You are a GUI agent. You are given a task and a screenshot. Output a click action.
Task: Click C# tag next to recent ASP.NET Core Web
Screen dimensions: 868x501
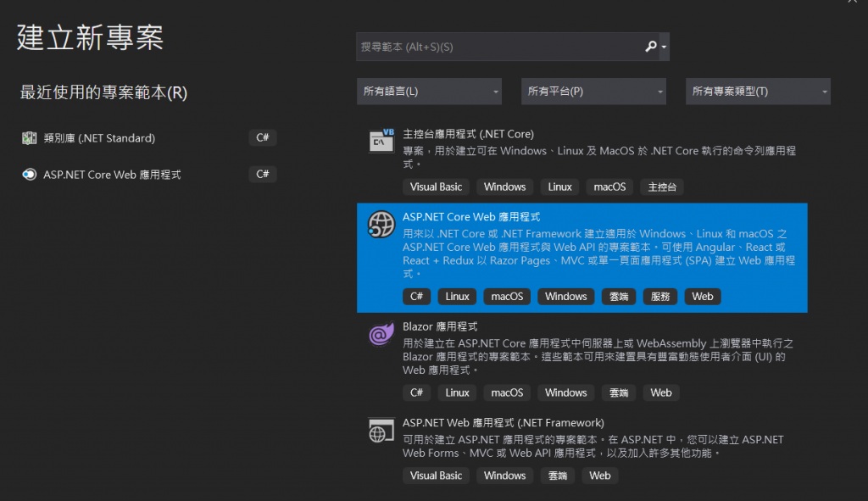[x=263, y=174]
